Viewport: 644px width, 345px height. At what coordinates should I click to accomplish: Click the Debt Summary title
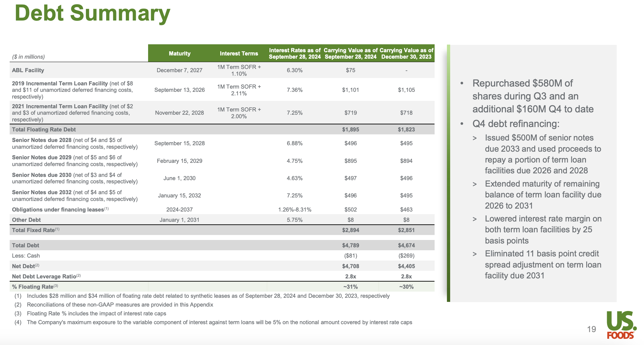pos(92,13)
